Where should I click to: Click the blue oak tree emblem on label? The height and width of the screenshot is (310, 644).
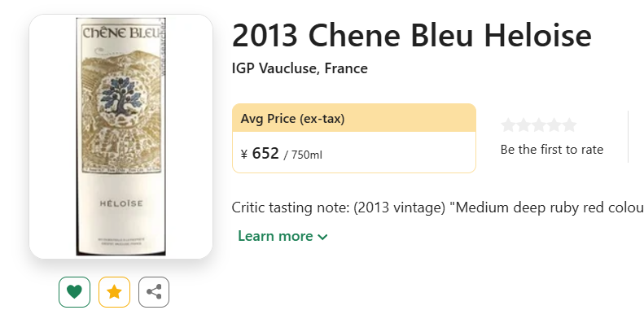tap(120, 97)
